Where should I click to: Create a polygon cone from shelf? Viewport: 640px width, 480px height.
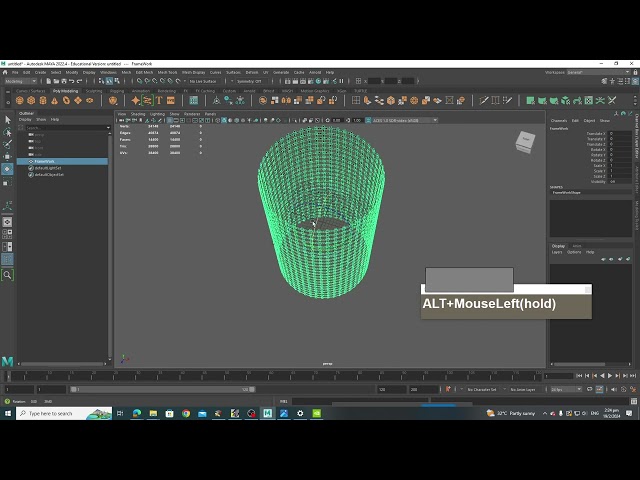pos(55,100)
